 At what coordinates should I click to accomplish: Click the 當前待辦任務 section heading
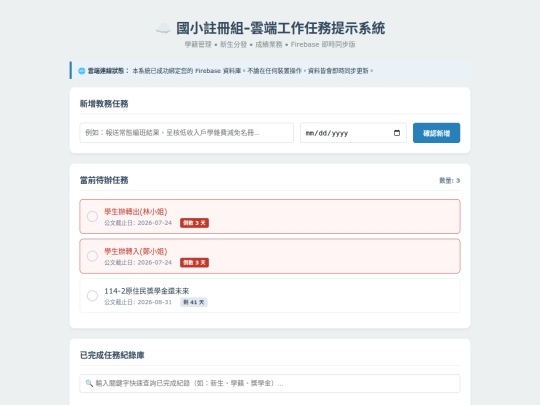click(x=104, y=180)
